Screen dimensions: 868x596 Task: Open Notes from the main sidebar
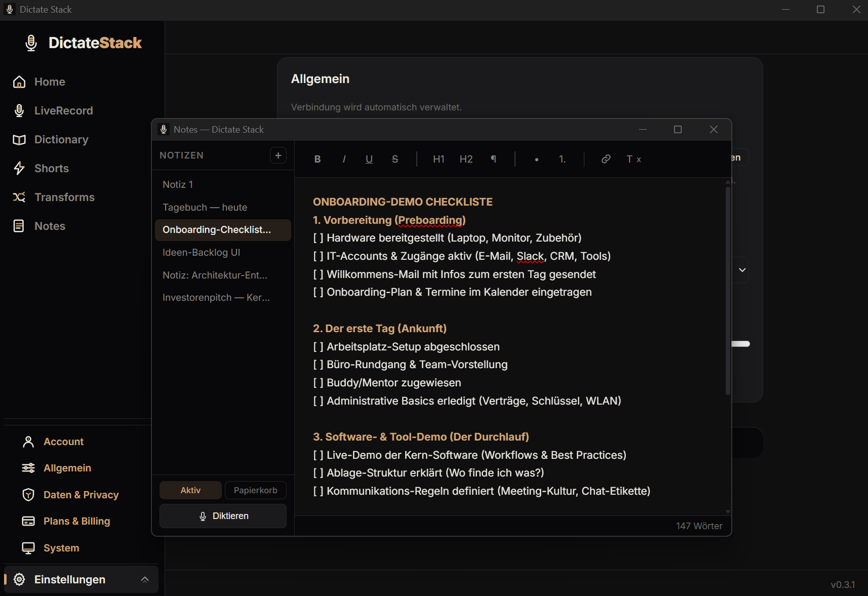coord(50,226)
